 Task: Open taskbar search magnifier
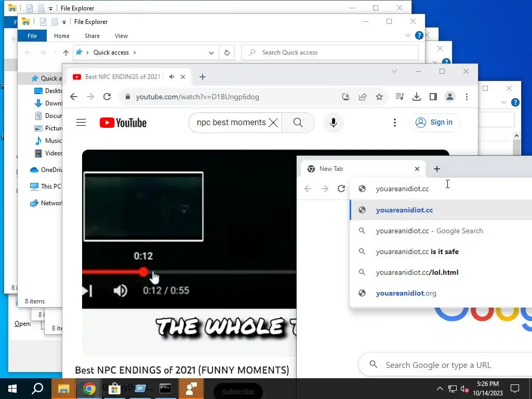[x=37, y=389]
